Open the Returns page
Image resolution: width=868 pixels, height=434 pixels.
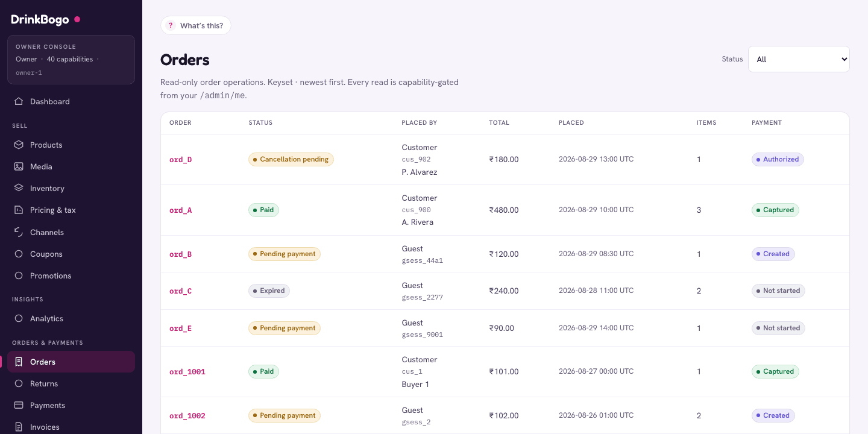(71, 383)
